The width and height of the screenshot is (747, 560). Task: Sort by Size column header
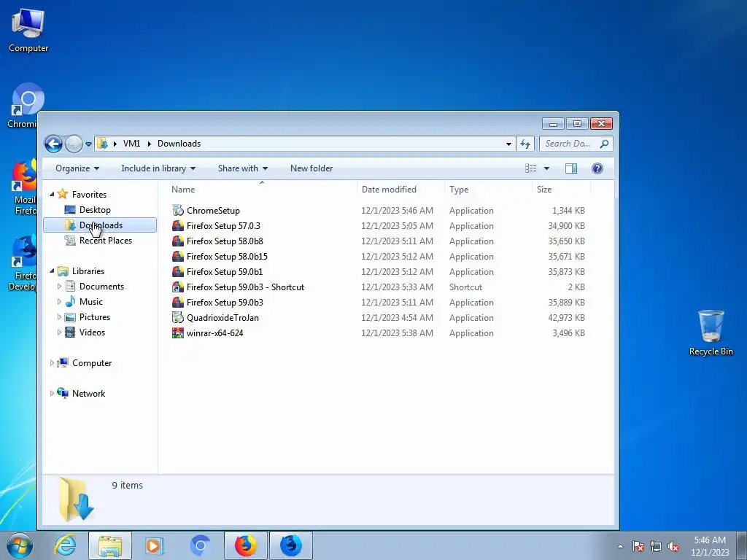tap(561, 189)
